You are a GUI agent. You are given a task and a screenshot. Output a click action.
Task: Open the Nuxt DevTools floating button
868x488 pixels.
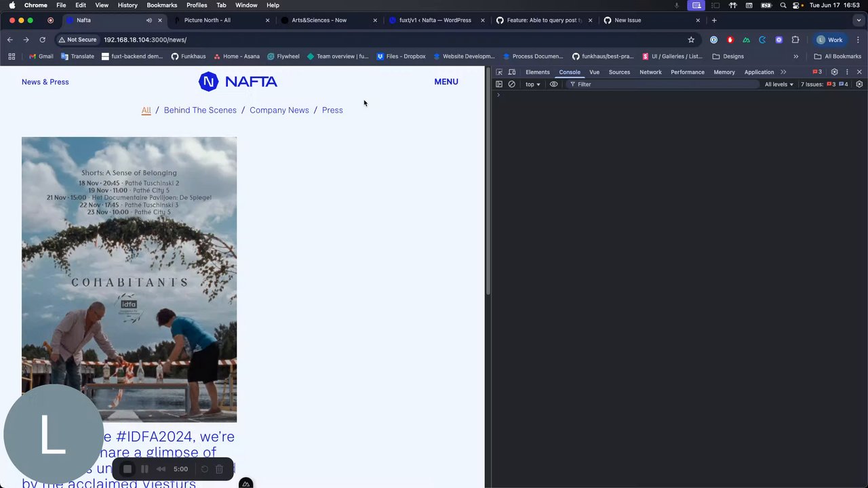point(246,483)
